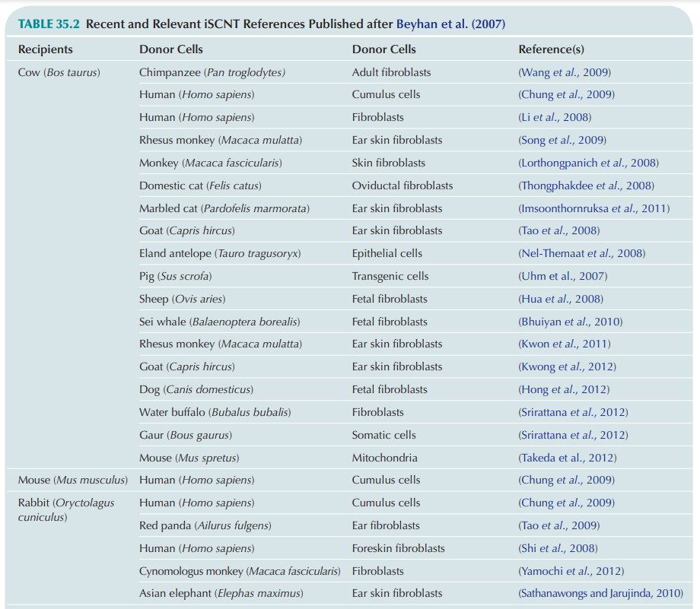Open the Beyhan et al. (2007) citation link
The width and height of the screenshot is (700, 609).
pyautogui.click(x=450, y=24)
